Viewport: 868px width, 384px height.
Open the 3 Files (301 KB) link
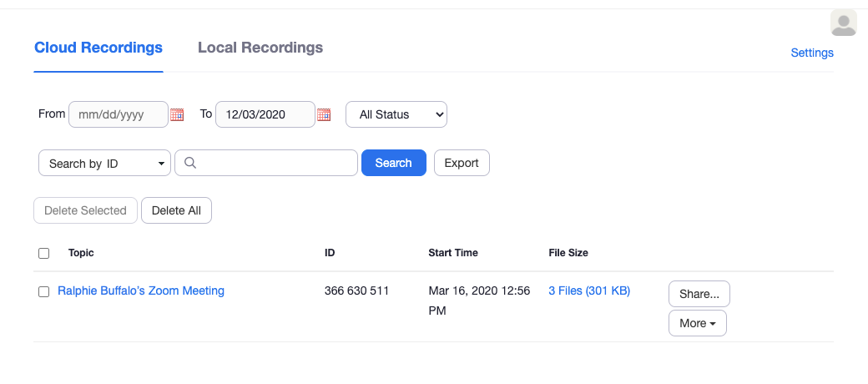[589, 291]
